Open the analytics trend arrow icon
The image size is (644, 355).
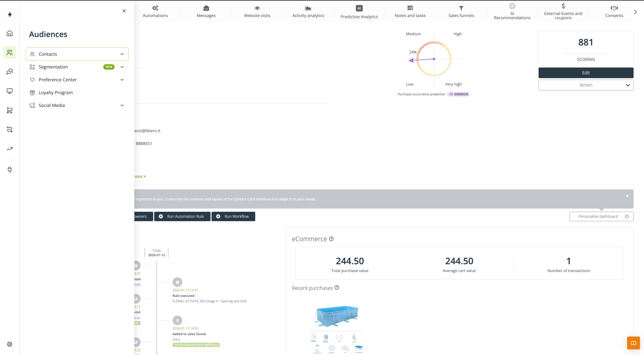click(x=10, y=149)
